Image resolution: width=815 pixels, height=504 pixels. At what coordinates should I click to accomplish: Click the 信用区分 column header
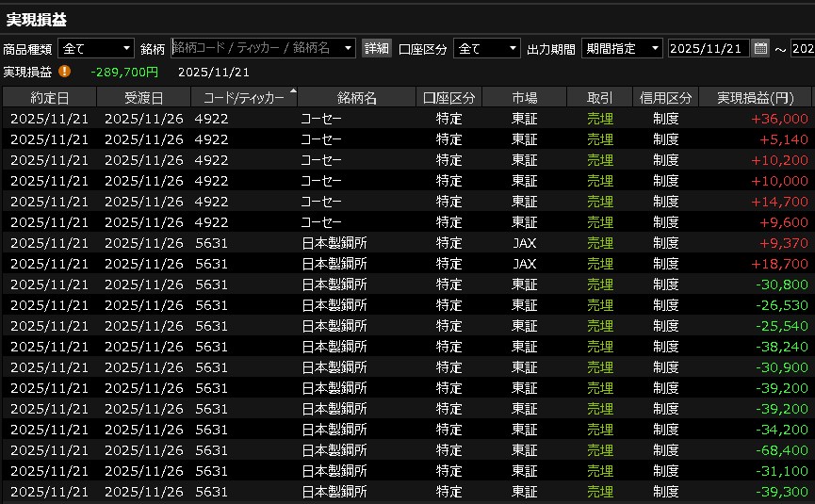pos(665,97)
